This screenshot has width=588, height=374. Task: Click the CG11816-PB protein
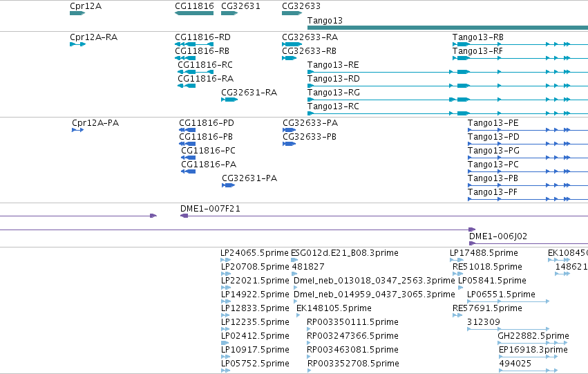point(187,144)
